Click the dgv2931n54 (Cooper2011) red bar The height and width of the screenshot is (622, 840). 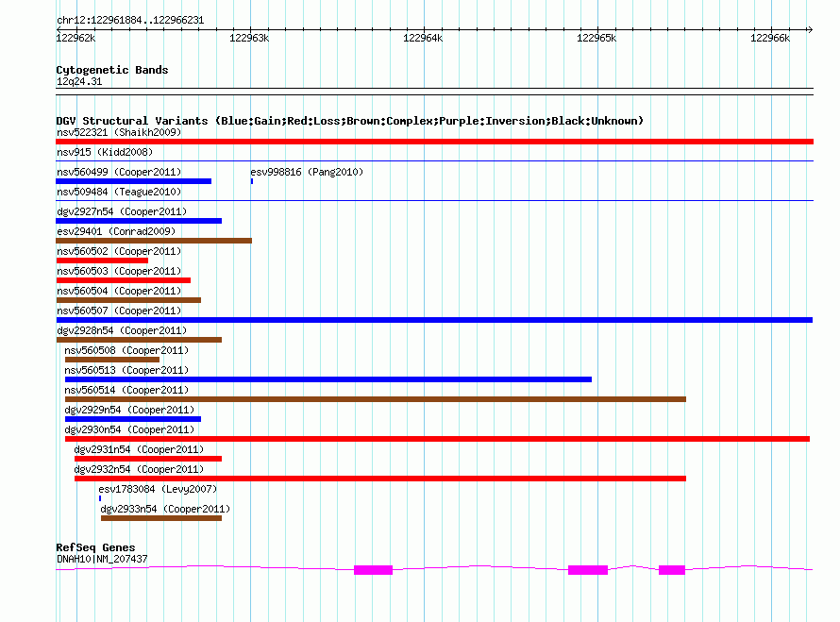point(148,459)
